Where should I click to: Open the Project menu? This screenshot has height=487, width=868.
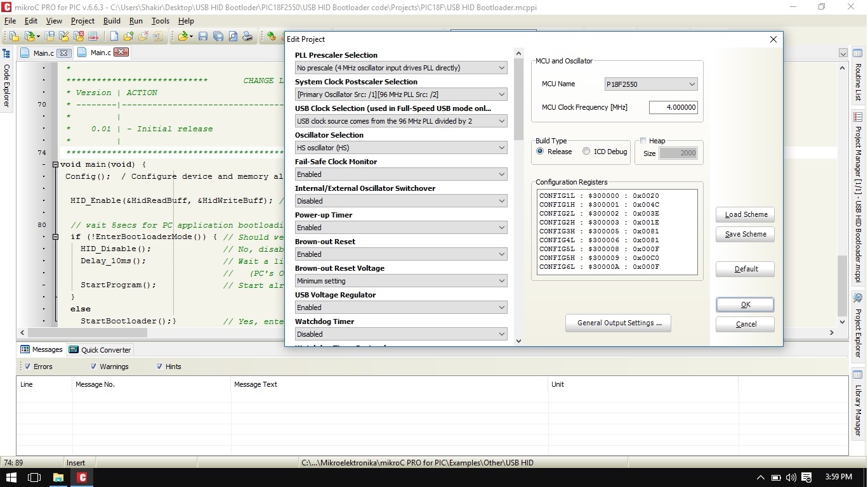(x=82, y=21)
